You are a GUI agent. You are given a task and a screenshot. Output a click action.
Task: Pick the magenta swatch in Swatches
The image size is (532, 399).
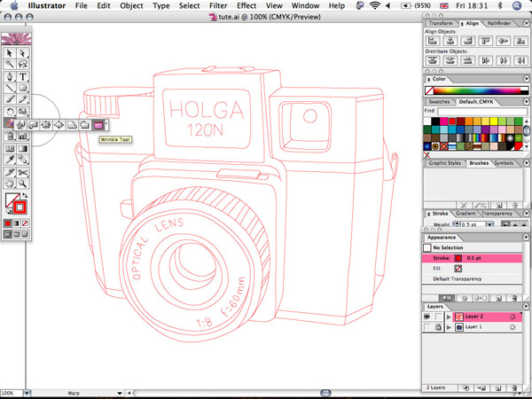[x=444, y=121]
